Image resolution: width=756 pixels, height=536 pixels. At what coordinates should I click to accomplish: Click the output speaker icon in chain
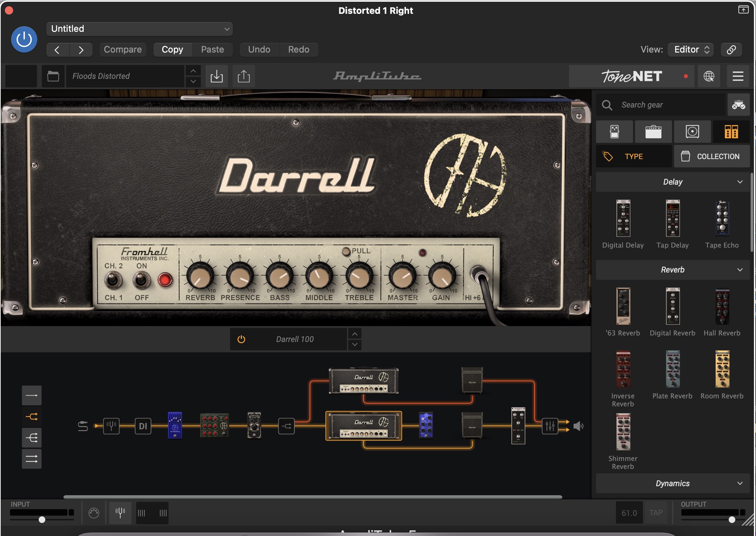click(578, 426)
